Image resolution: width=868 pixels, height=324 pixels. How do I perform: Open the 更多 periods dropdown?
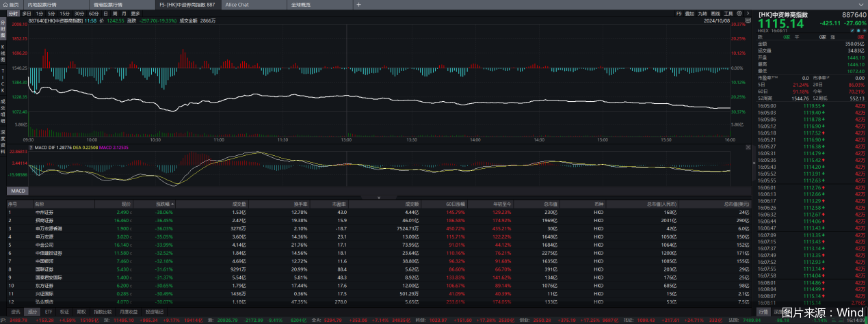[x=135, y=13]
